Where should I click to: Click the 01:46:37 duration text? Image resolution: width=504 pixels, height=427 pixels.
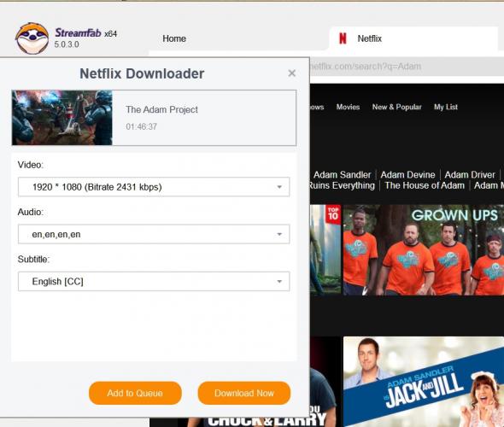[142, 126]
